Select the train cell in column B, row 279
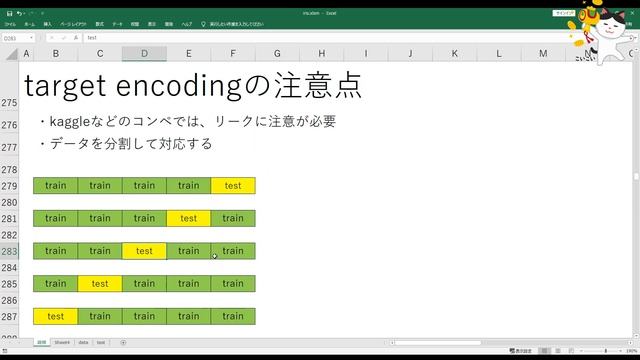The height and width of the screenshot is (360, 640). (x=56, y=186)
